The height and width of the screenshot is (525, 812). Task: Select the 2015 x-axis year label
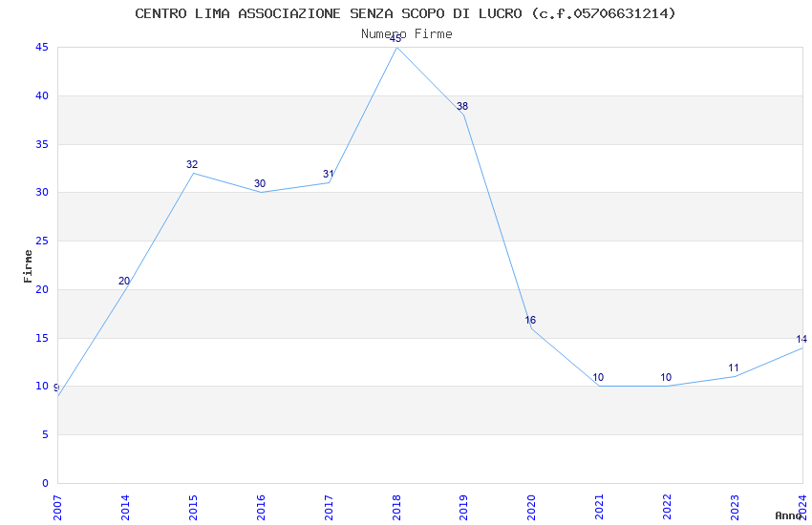point(193,508)
